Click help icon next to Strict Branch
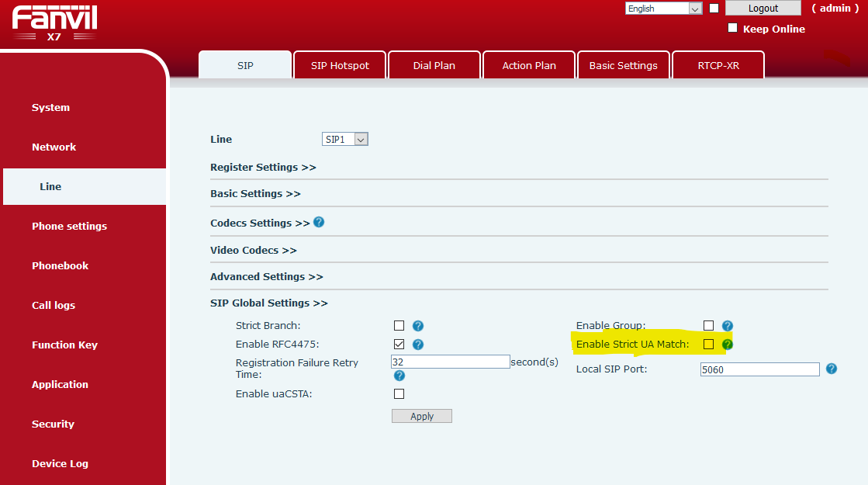The image size is (868, 485). 418,326
